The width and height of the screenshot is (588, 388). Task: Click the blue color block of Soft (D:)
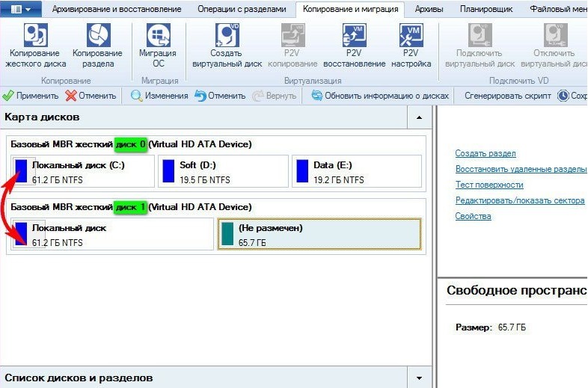168,171
